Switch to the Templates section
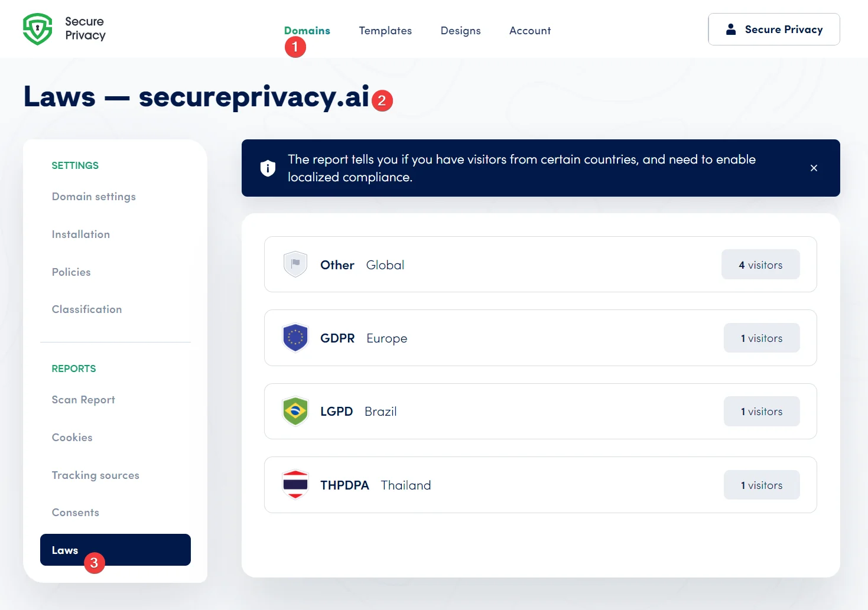Image resolution: width=868 pixels, height=610 pixels. [385, 30]
